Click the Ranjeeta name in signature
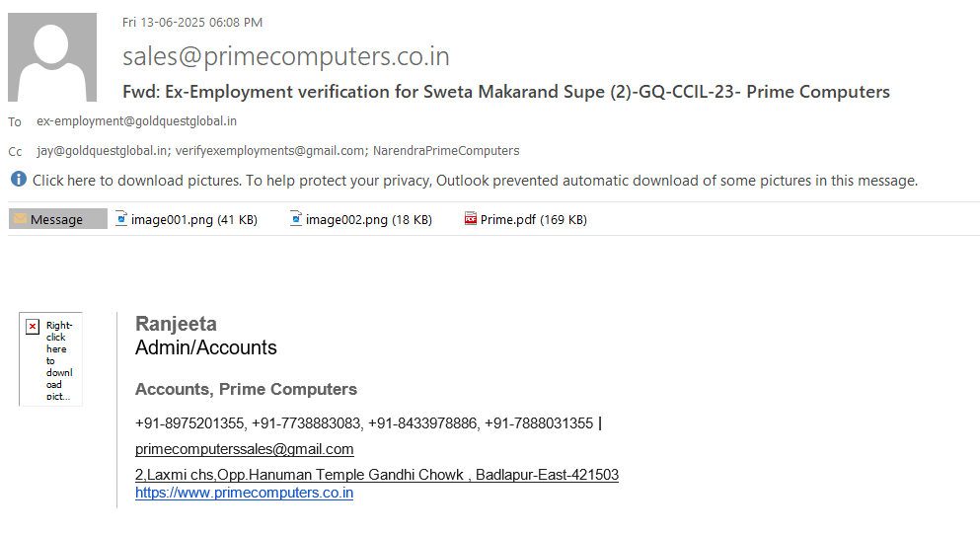980x535 pixels. (x=176, y=324)
